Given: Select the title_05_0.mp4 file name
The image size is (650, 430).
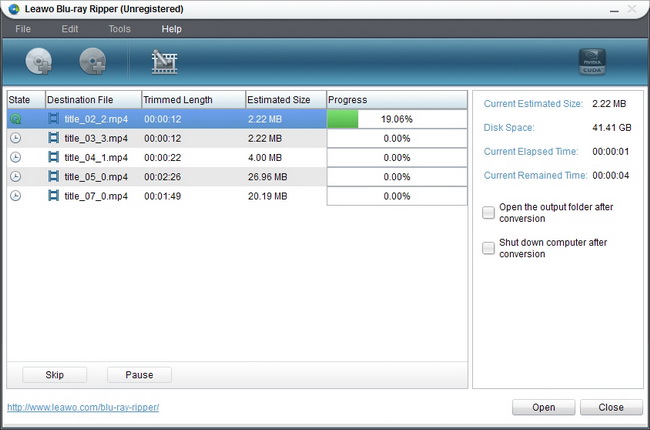Looking at the screenshot, I should click(96, 177).
